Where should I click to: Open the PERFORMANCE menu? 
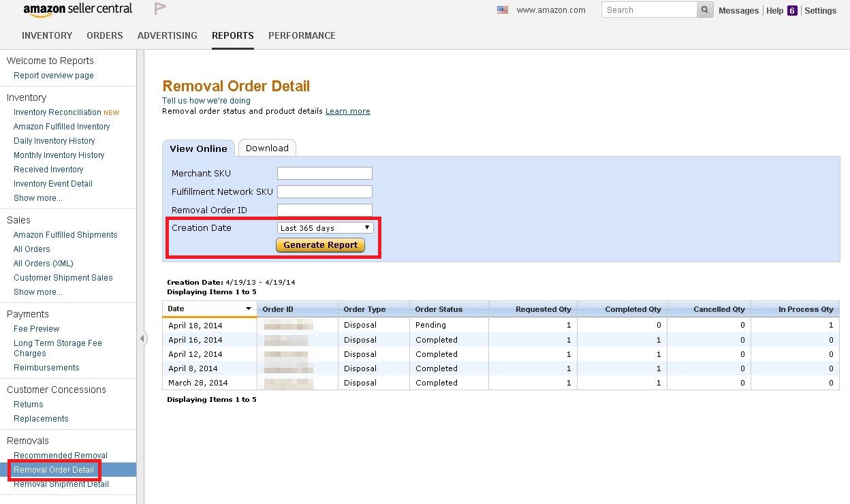302,35
